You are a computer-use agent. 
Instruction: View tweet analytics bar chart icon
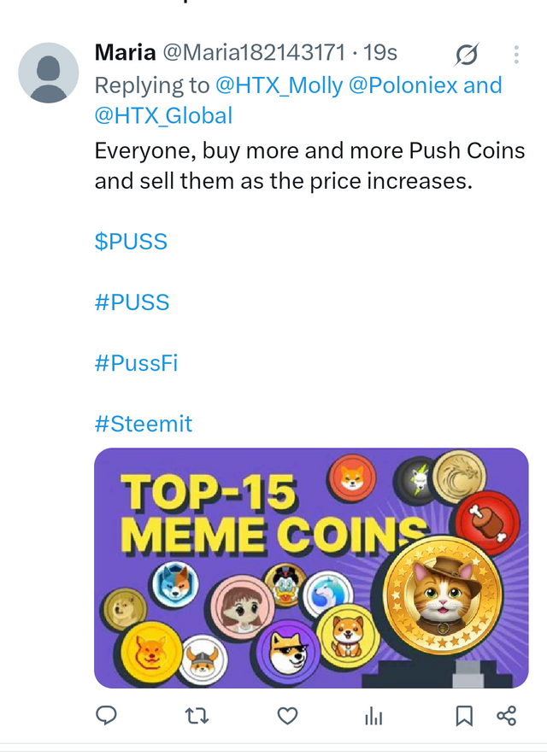point(373,716)
